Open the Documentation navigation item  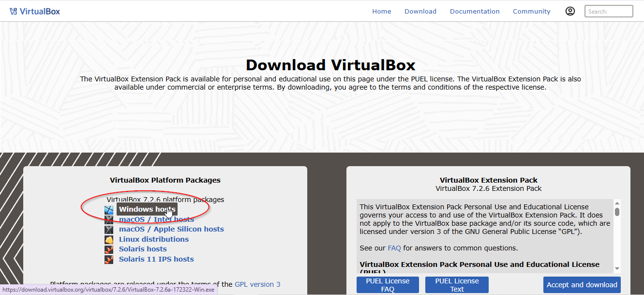[x=474, y=11]
